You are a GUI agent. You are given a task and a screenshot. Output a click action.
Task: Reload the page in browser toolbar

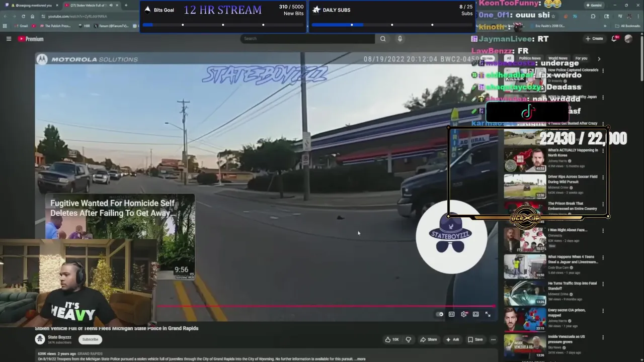(23, 16)
